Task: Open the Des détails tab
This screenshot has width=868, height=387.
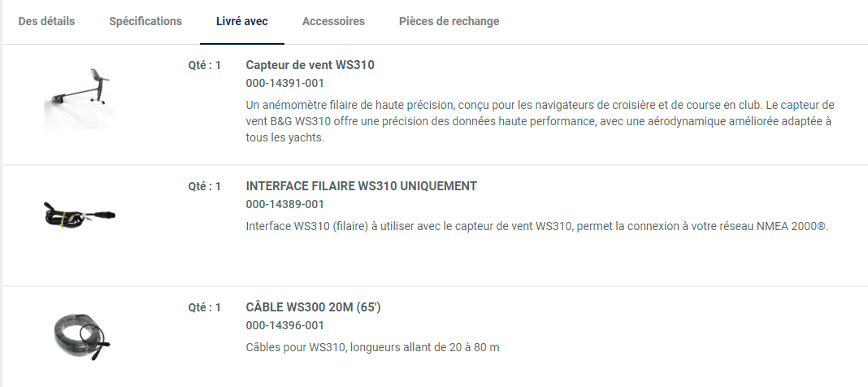Action: click(x=46, y=21)
